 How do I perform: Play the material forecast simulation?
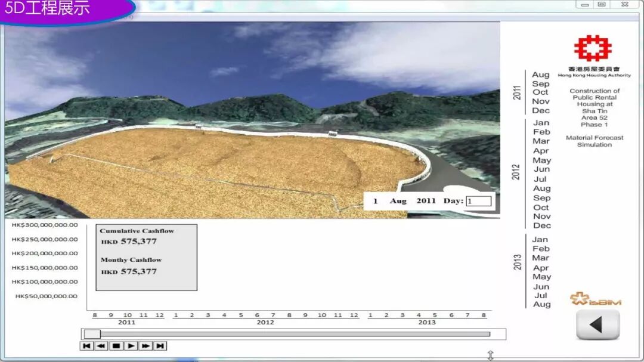pos(131,346)
